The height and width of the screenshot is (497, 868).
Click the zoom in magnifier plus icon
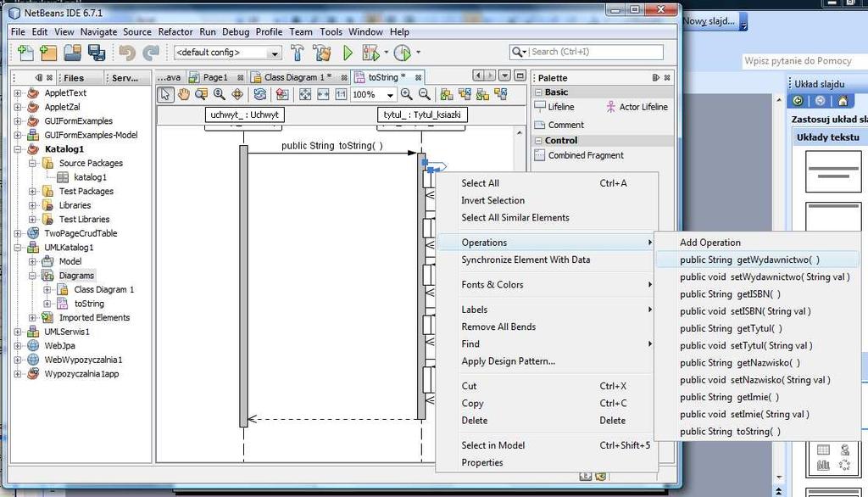pos(406,94)
